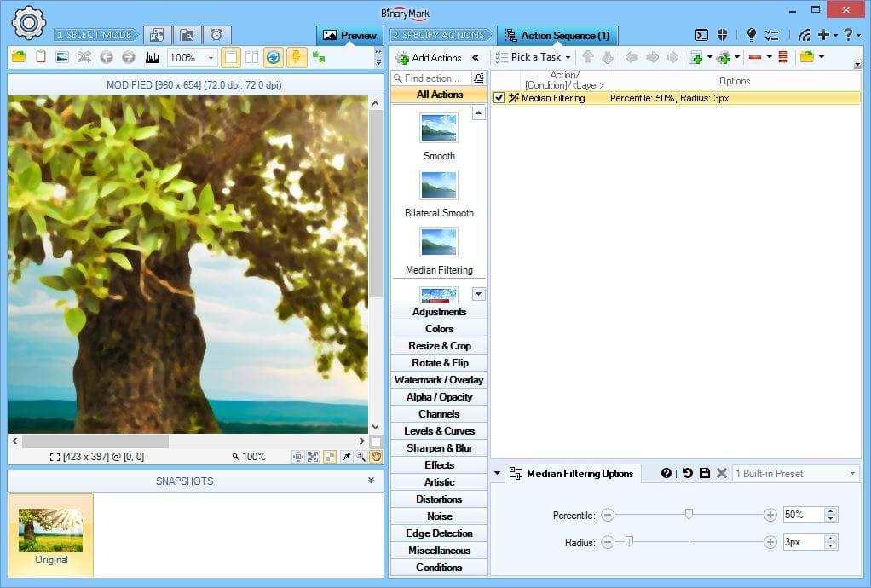Click the lightning bolt quick preview icon
Image resolution: width=871 pixels, height=588 pixels.
pos(296,57)
